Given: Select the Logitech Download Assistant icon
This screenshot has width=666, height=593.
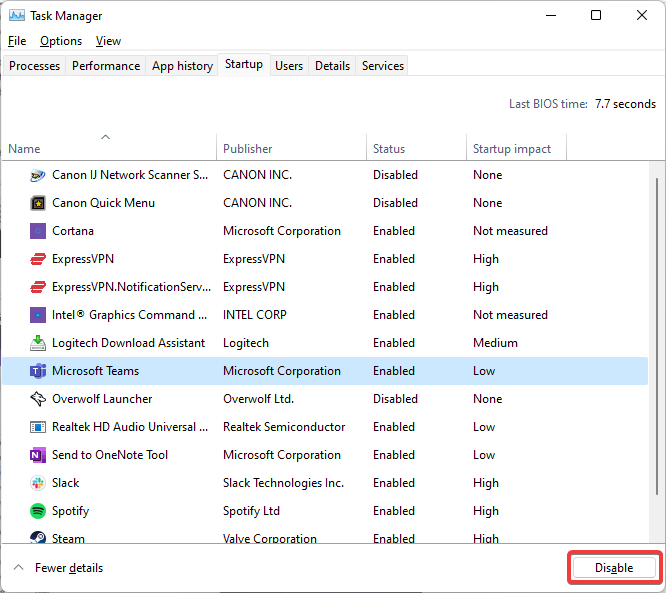Looking at the screenshot, I should tap(38, 343).
